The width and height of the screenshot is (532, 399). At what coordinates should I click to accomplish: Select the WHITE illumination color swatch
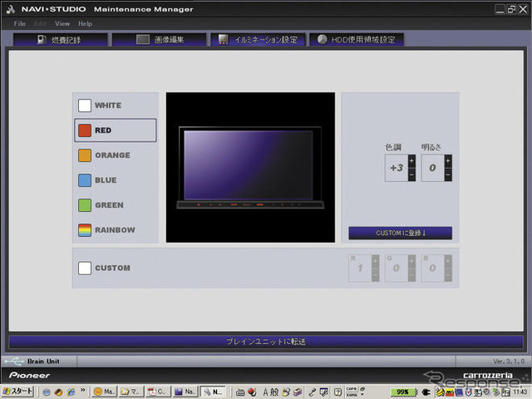tap(85, 106)
